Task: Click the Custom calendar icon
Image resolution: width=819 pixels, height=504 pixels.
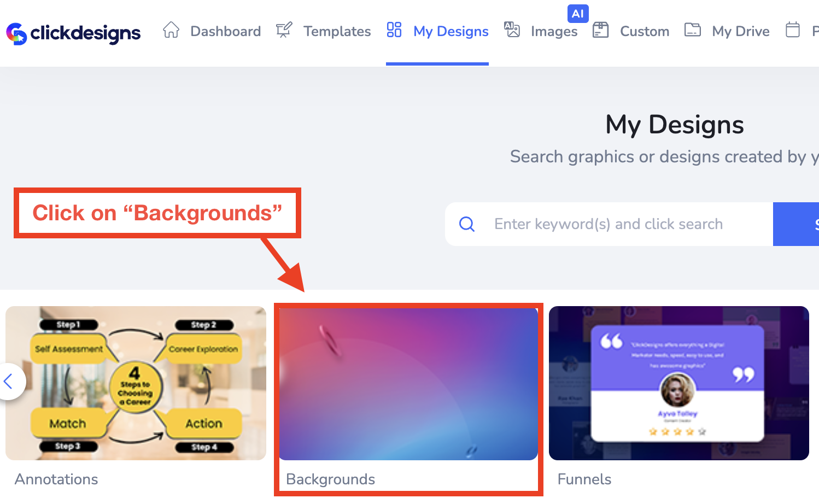Action: coord(601,30)
